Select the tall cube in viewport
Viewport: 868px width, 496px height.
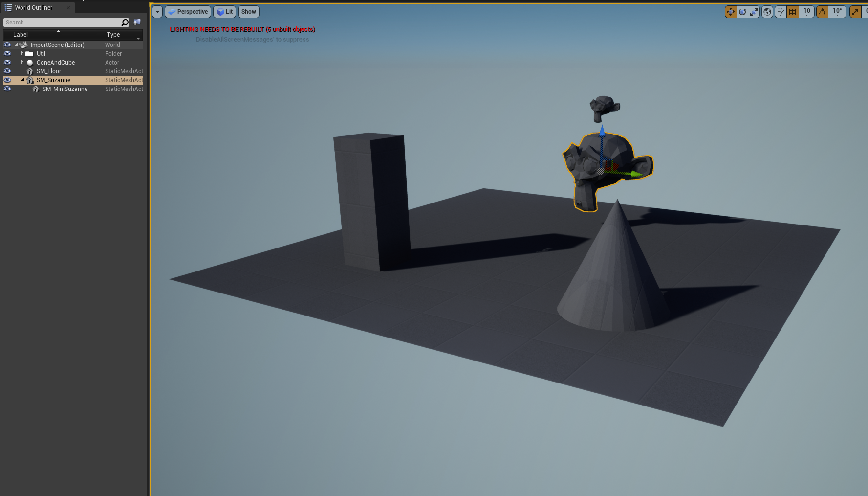click(x=372, y=201)
